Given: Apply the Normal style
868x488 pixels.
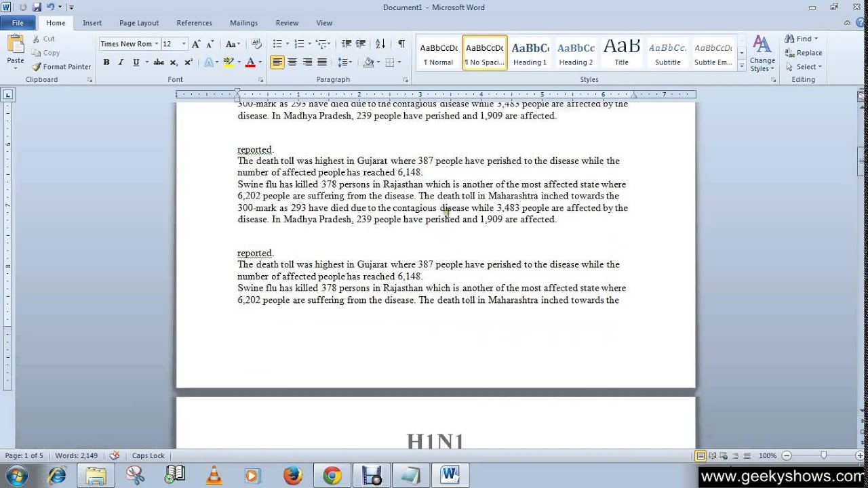Looking at the screenshot, I should pyautogui.click(x=439, y=53).
